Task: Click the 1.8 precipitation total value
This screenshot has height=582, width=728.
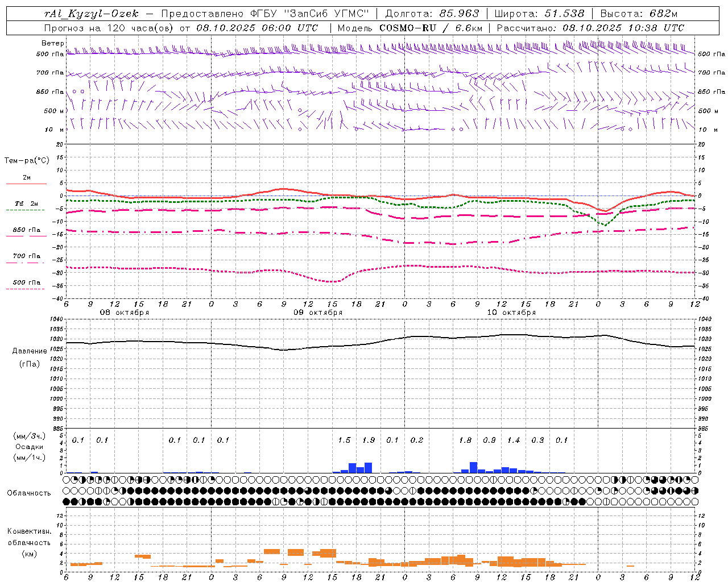Action: (465, 440)
